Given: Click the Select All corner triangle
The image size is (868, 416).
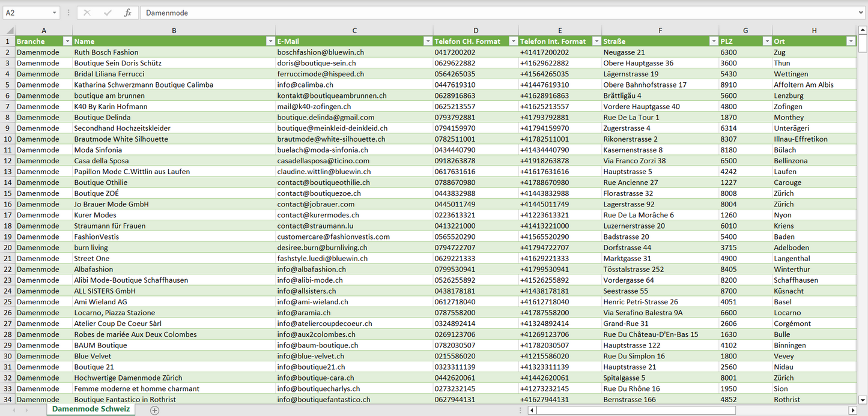Looking at the screenshot, I should [x=8, y=31].
